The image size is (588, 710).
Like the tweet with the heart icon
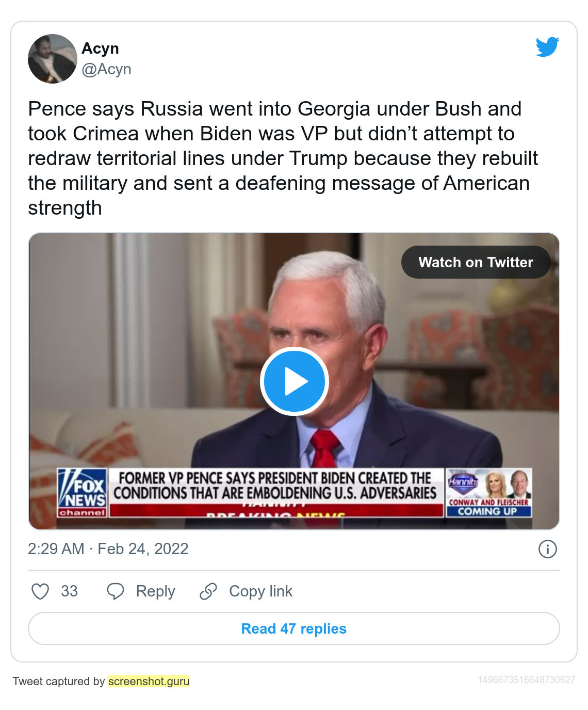[x=40, y=591]
